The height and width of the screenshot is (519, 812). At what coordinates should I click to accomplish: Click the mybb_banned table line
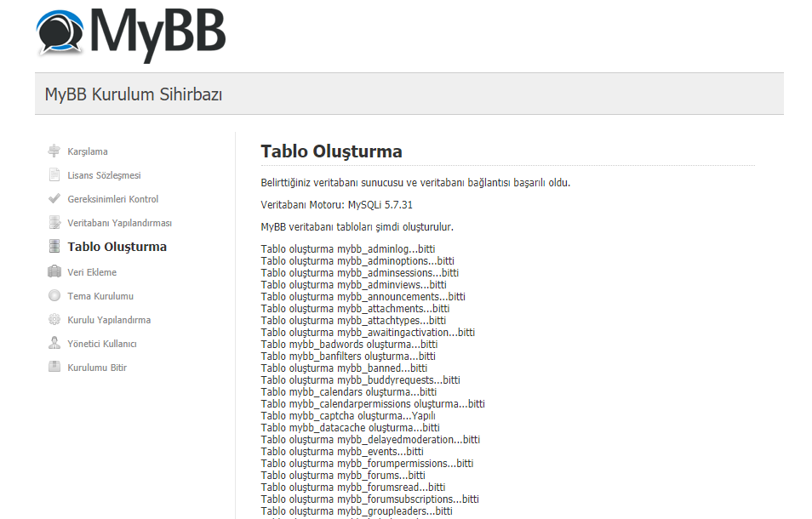pyautogui.click(x=344, y=368)
